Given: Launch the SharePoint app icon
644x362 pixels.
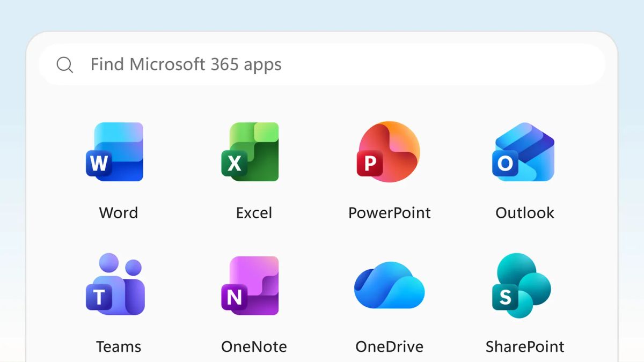Looking at the screenshot, I should pyautogui.click(x=522, y=285).
